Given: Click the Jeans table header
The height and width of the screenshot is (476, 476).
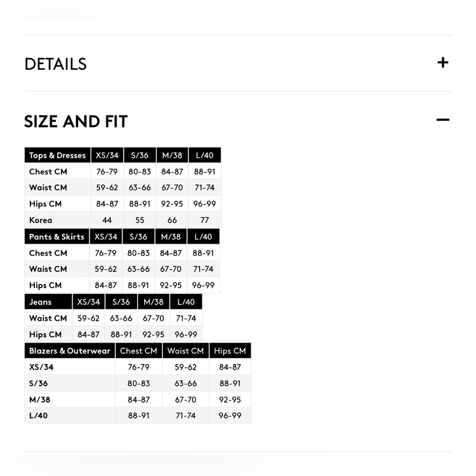Looking at the screenshot, I should tap(40, 302).
